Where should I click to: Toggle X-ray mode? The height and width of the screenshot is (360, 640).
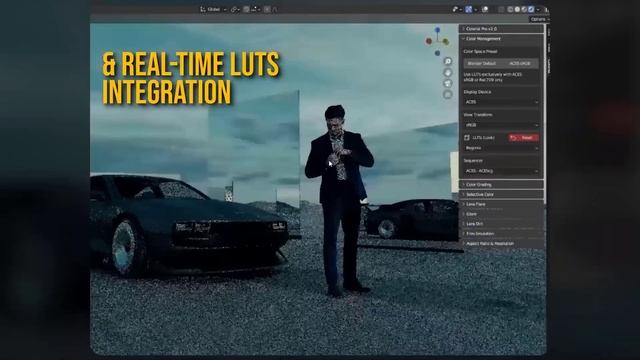point(501,9)
